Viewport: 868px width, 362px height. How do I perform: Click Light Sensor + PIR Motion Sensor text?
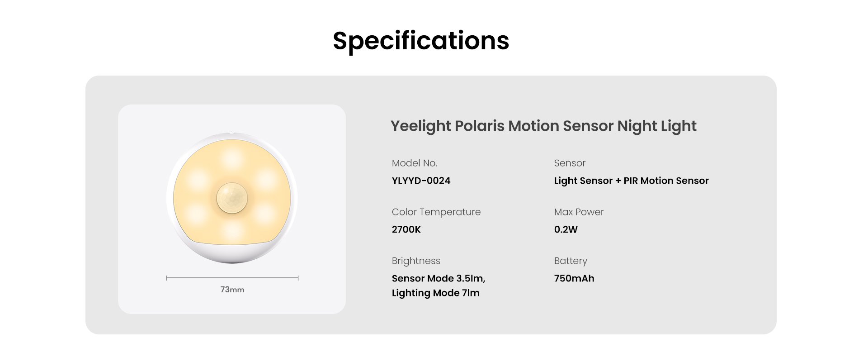631,181
